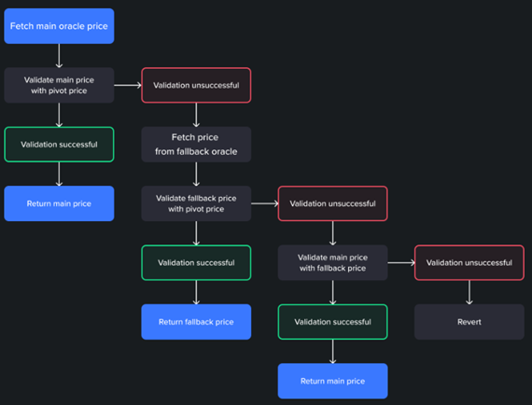Select Validate main price with pivot price node
This screenshot has height=405, width=532.
[x=59, y=85]
